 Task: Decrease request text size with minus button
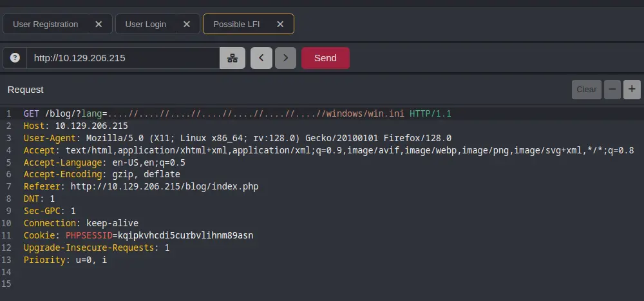pyautogui.click(x=612, y=89)
